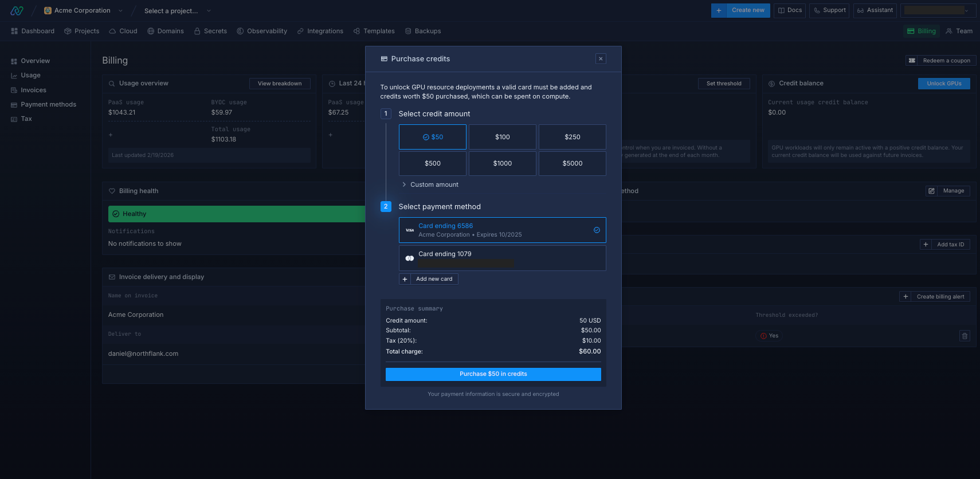980x479 pixels.
Task: Select the $1000 credit amount
Action: click(x=503, y=163)
